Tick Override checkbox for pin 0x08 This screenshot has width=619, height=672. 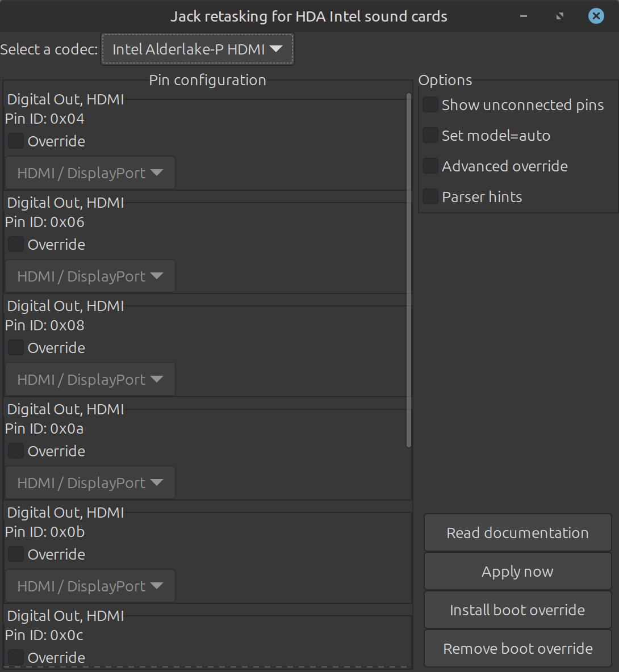tap(16, 348)
